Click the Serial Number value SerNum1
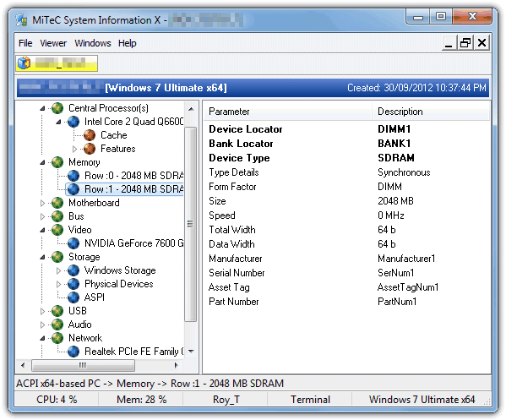The height and width of the screenshot is (420, 506). point(395,273)
